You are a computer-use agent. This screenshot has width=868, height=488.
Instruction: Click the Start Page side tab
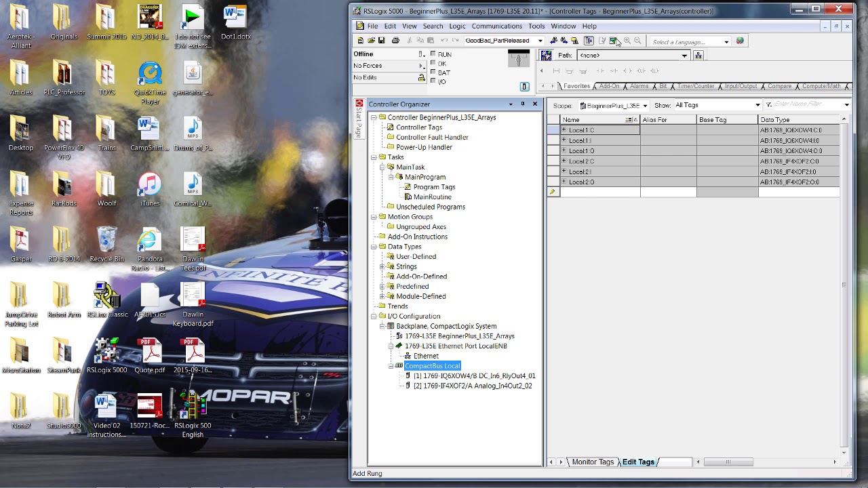pyautogui.click(x=359, y=119)
